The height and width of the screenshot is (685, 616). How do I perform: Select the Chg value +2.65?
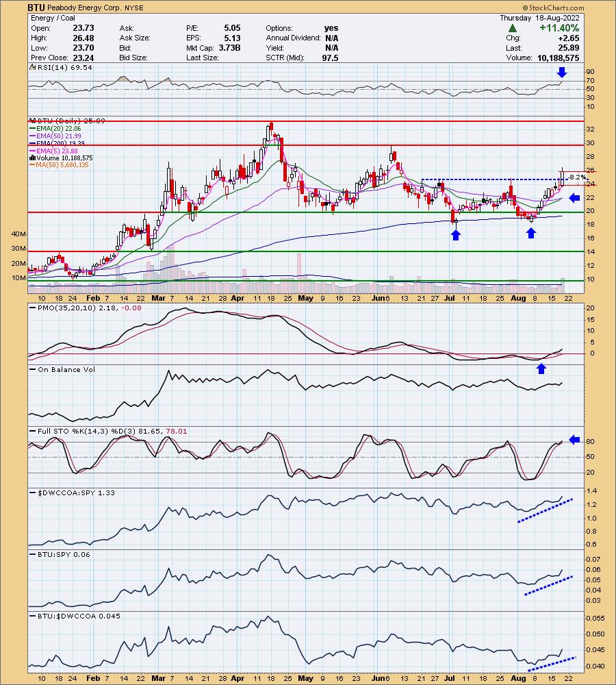pos(569,38)
